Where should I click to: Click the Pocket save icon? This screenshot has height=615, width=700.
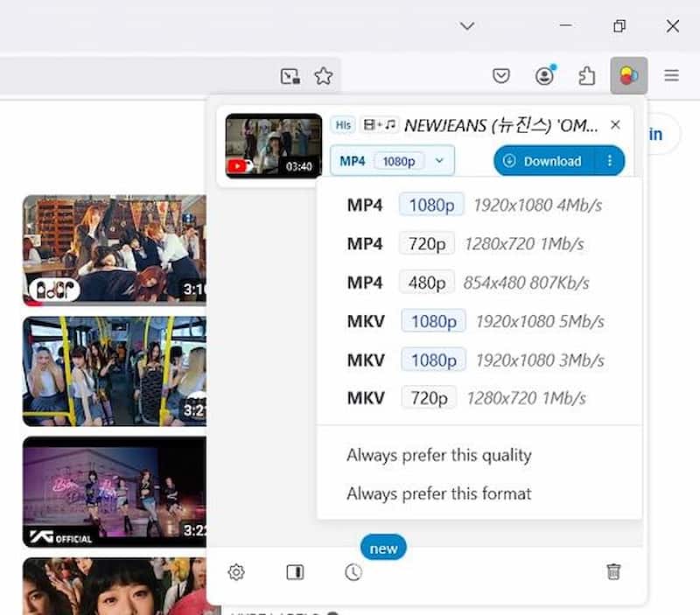tap(500, 75)
